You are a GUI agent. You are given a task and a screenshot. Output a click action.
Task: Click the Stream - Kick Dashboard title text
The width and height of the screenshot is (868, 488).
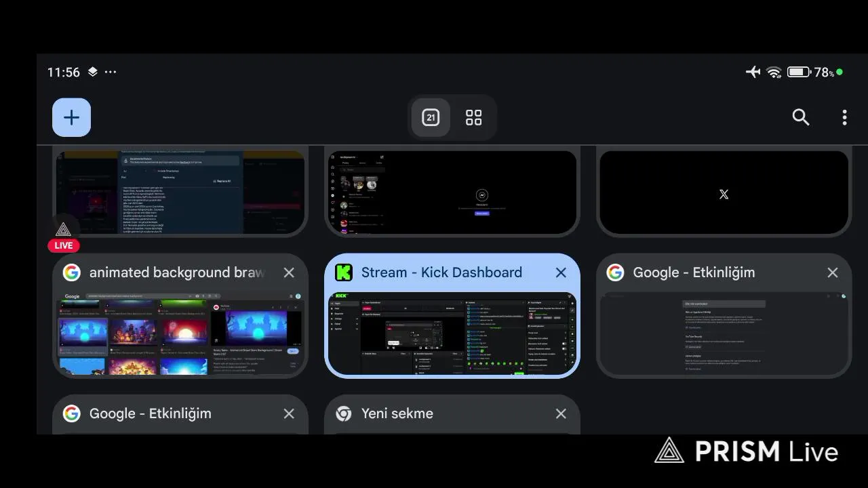click(441, 272)
